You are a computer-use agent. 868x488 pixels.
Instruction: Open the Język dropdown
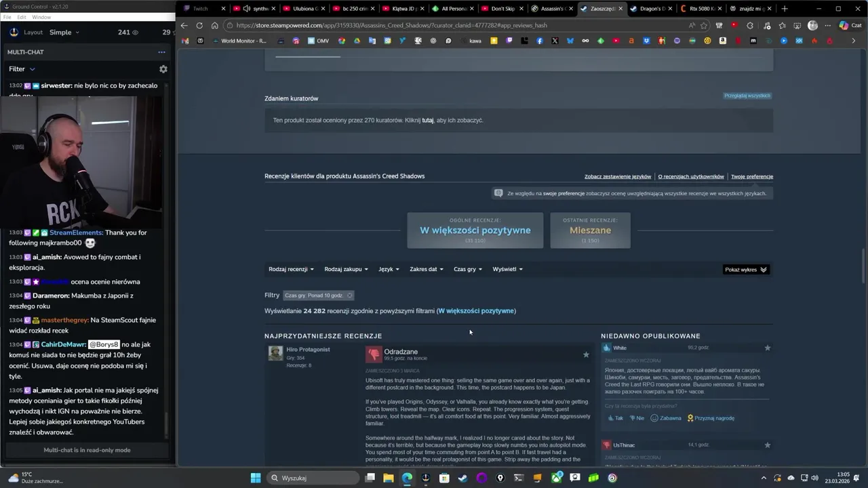coord(389,269)
